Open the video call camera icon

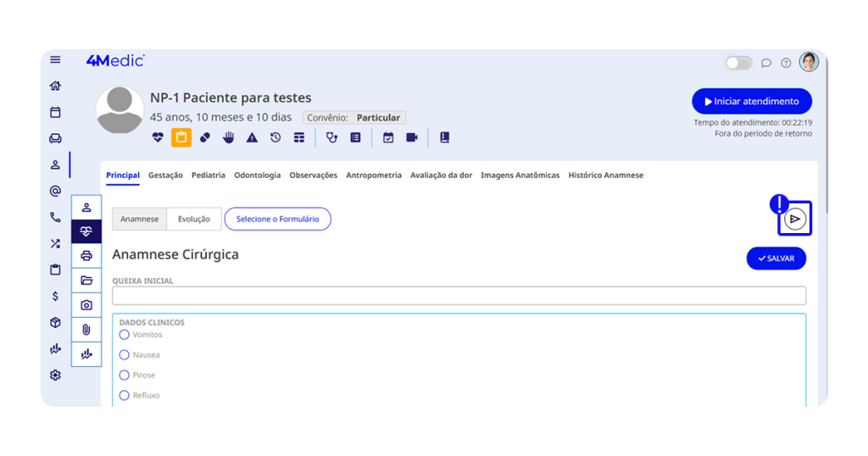tap(412, 137)
